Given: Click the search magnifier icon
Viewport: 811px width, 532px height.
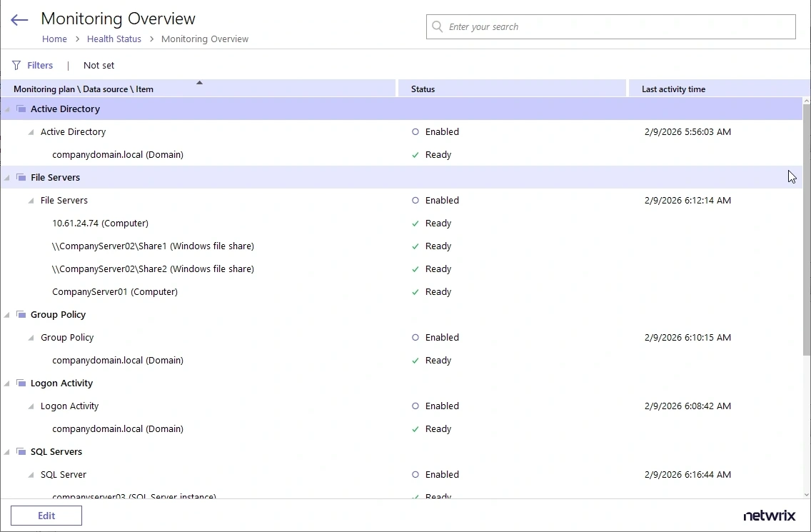Looking at the screenshot, I should (x=436, y=26).
